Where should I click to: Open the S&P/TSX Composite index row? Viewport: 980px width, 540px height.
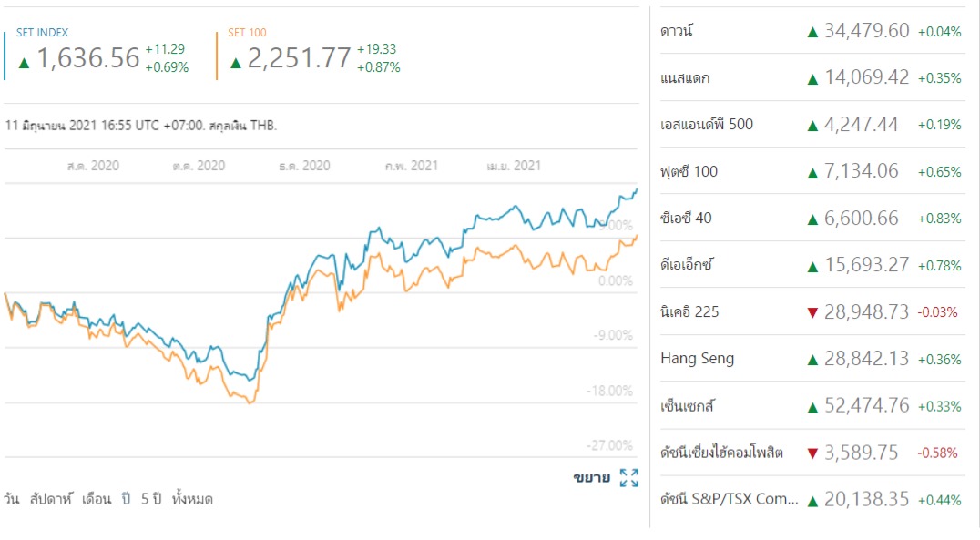[729, 499]
